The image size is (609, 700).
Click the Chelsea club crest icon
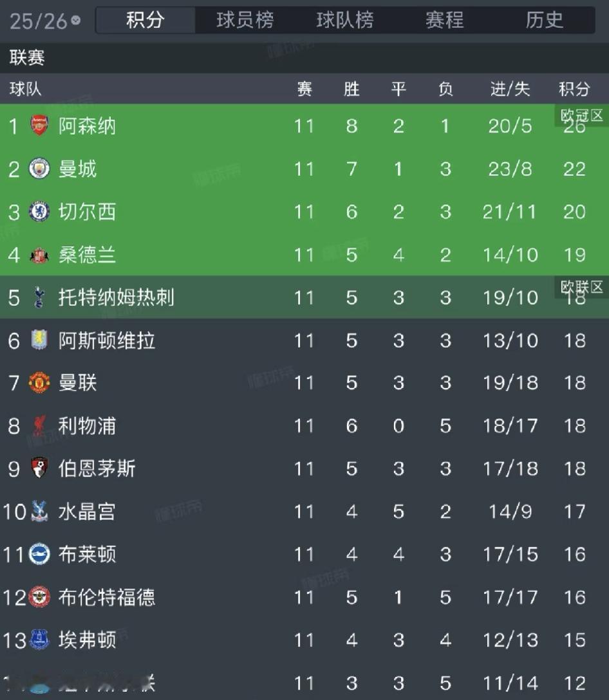coord(39,212)
